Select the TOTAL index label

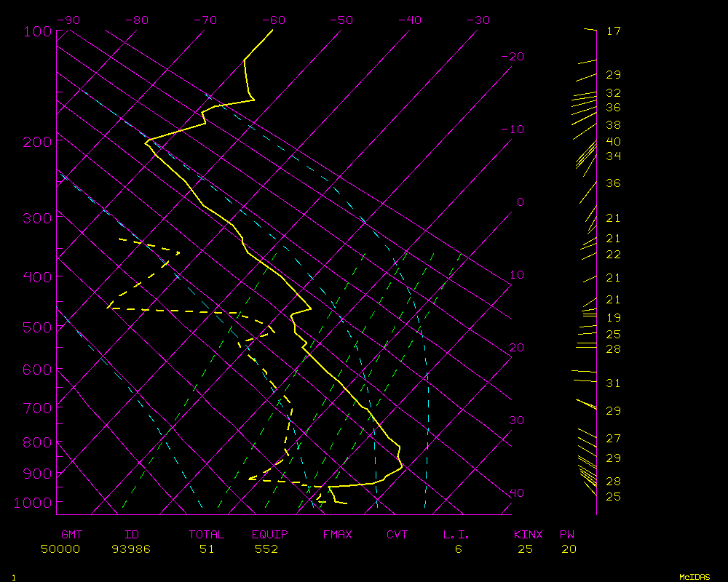point(207,535)
